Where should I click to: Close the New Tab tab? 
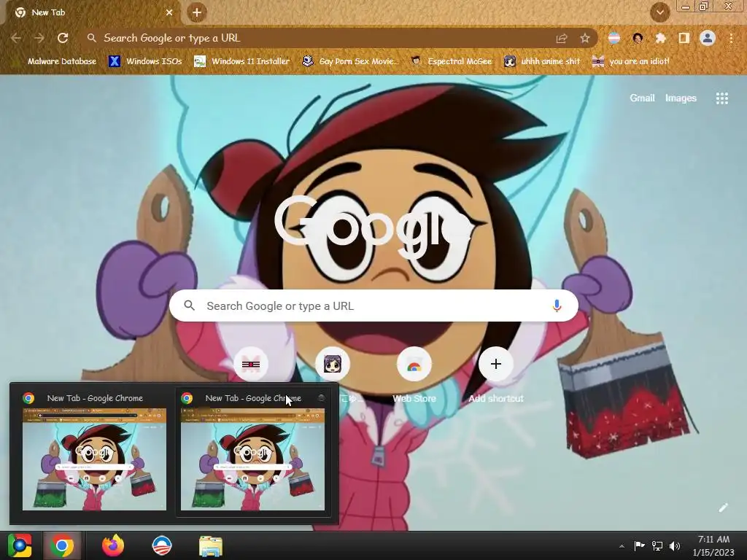point(169,12)
